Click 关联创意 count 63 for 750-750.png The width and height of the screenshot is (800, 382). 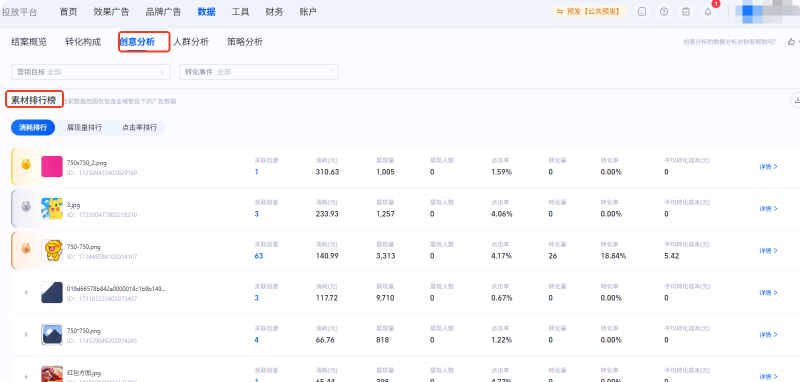pyautogui.click(x=259, y=256)
